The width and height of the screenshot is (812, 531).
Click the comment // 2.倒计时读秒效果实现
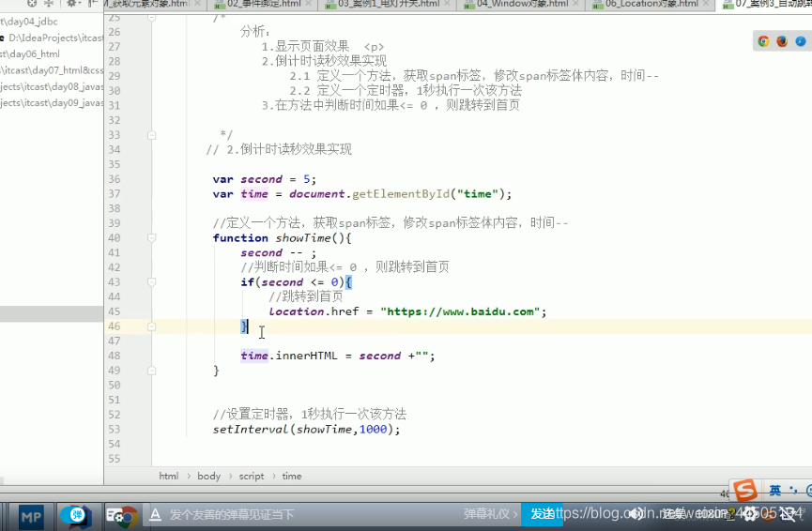pyautogui.click(x=279, y=149)
